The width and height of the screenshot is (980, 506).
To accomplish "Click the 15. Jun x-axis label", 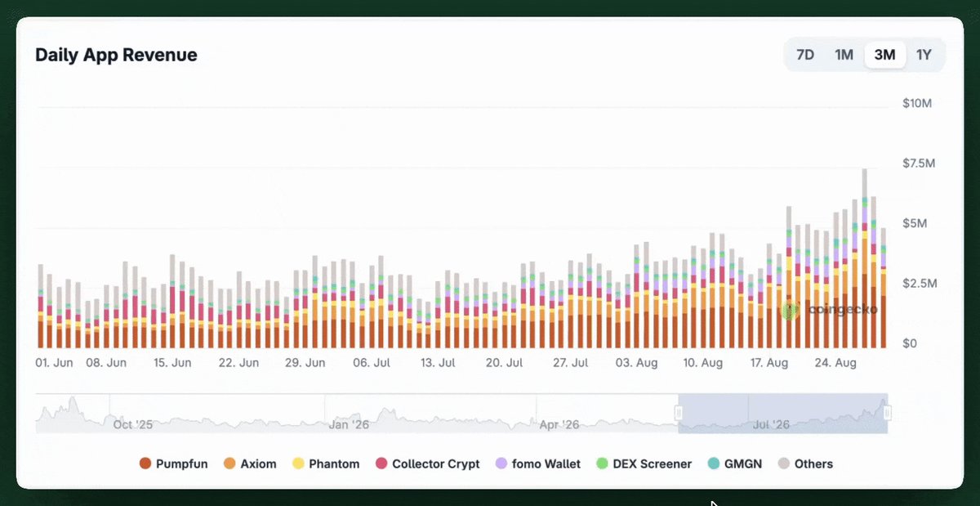I will pyautogui.click(x=171, y=362).
